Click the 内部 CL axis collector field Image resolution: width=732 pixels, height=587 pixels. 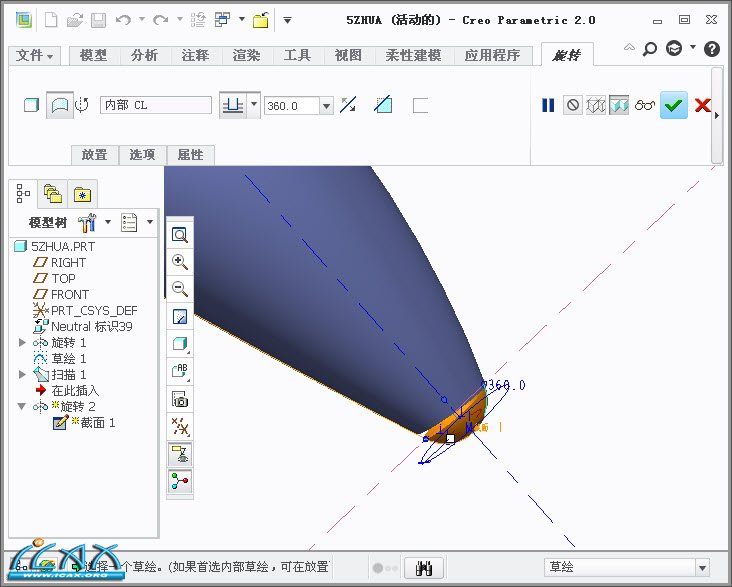[155, 105]
